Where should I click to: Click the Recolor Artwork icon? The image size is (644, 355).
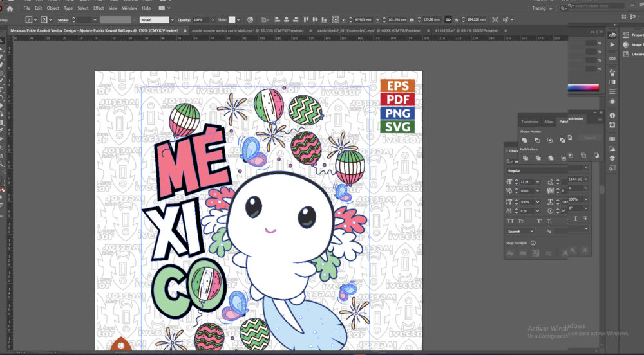point(250,19)
